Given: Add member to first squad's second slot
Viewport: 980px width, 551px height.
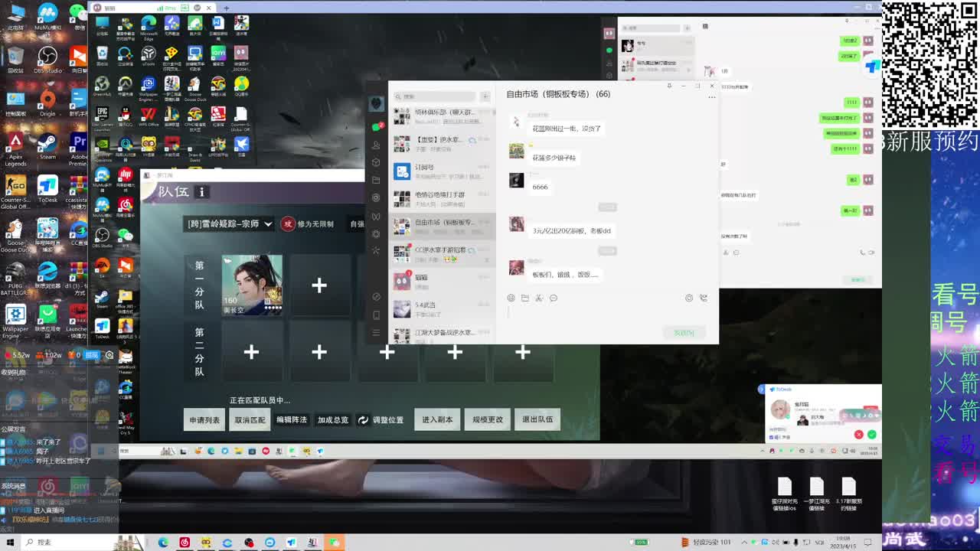Looking at the screenshot, I should coord(319,285).
